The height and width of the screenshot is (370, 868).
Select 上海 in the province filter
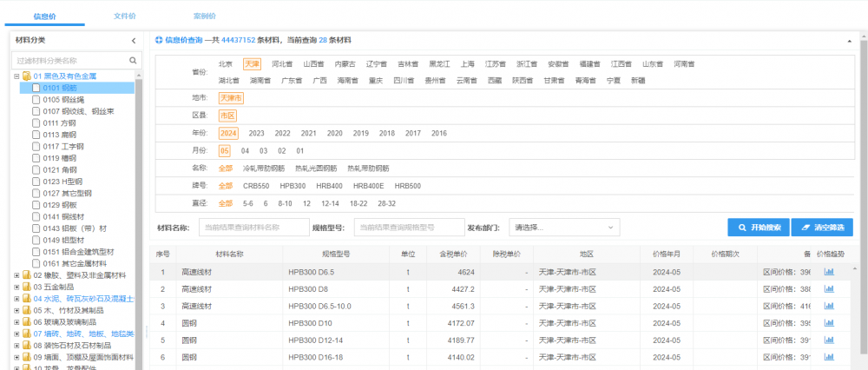[468, 64]
